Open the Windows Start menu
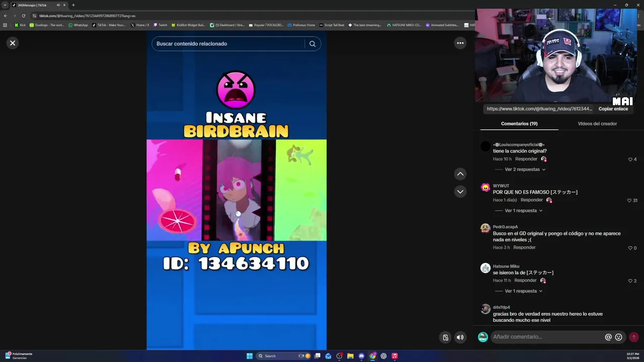644x362 pixels. click(x=250, y=356)
